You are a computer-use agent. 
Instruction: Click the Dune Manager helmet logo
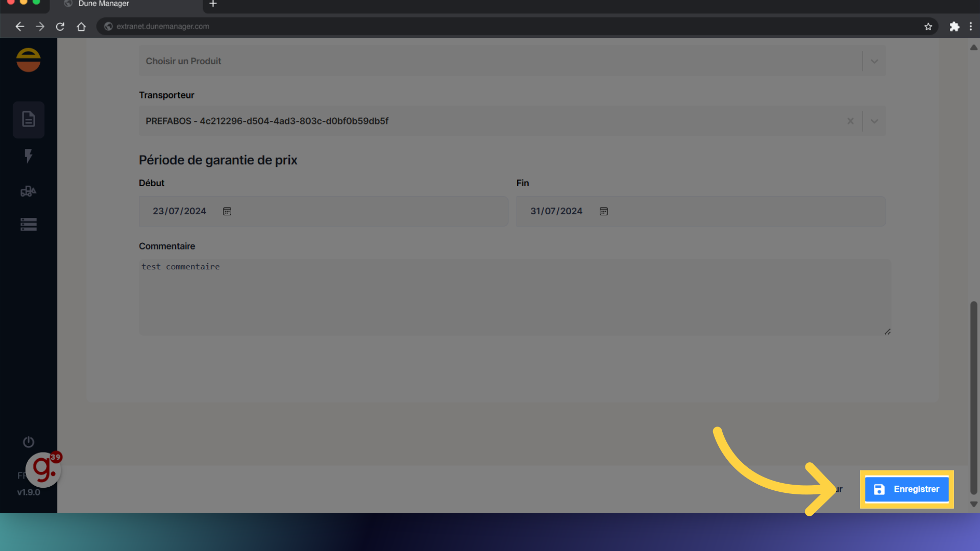click(x=29, y=60)
